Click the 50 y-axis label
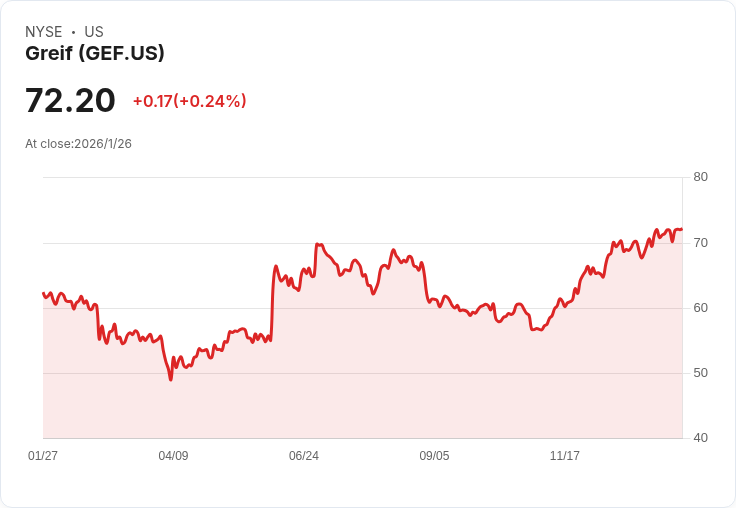This screenshot has width=736, height=508. (700, 373)
